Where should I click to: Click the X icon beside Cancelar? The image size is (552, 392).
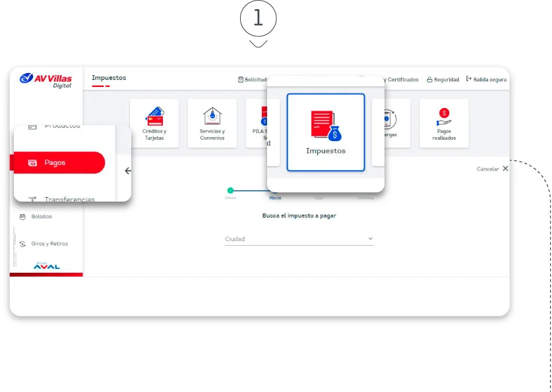[505, 169]
